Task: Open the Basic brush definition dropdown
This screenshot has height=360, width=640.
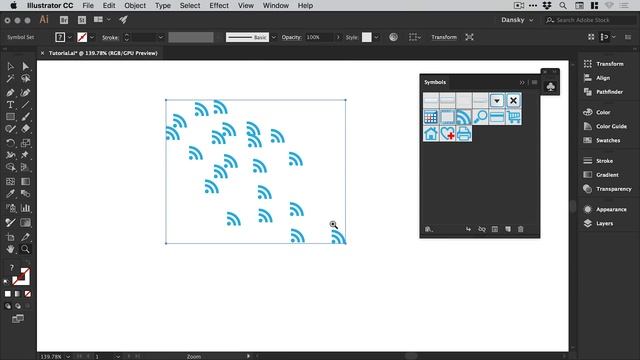Action: pos(273,37)
